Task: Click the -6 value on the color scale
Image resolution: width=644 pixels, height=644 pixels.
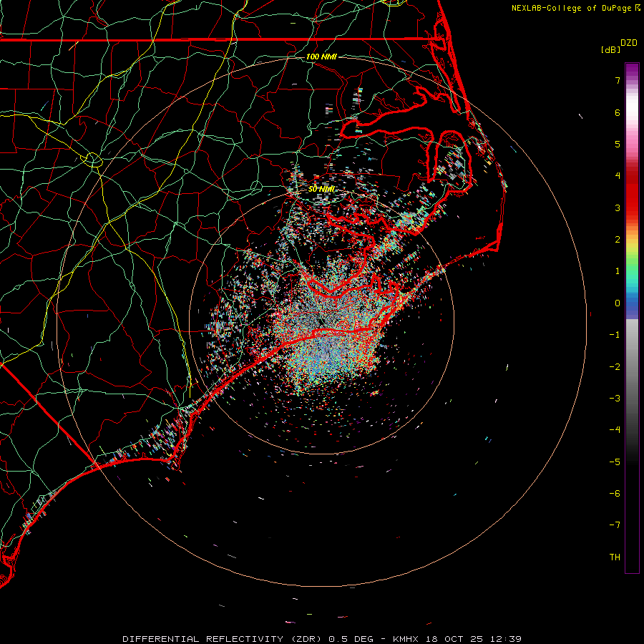Action: click(615, 494)
